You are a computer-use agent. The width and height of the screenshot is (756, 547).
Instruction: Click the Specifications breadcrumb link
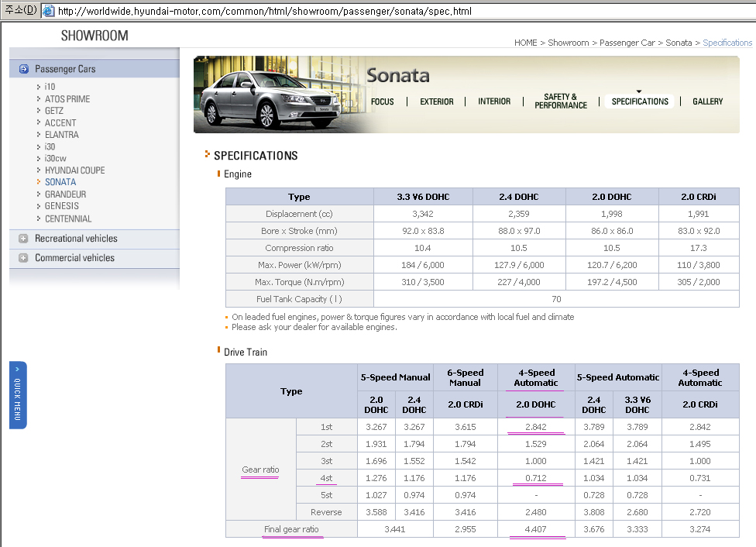click(727, 43)
